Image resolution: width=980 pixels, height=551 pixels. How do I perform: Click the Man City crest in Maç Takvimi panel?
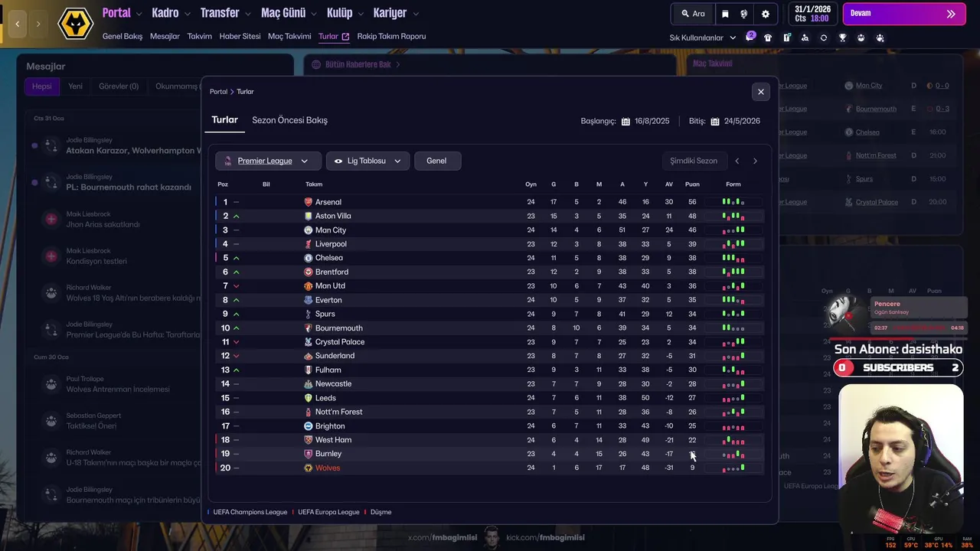pyautogui.click(x=849, y=86)
